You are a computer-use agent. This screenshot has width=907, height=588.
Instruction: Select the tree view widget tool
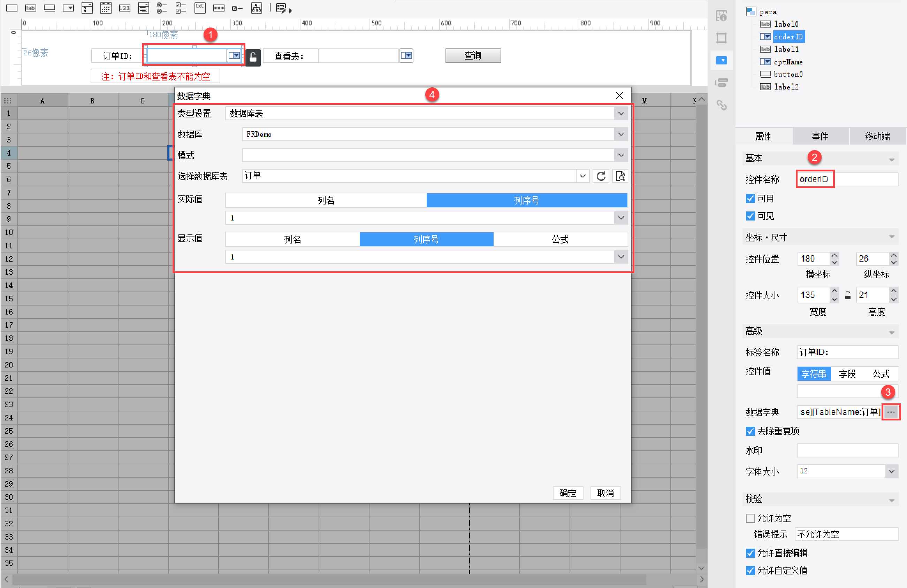pos(256,8)
